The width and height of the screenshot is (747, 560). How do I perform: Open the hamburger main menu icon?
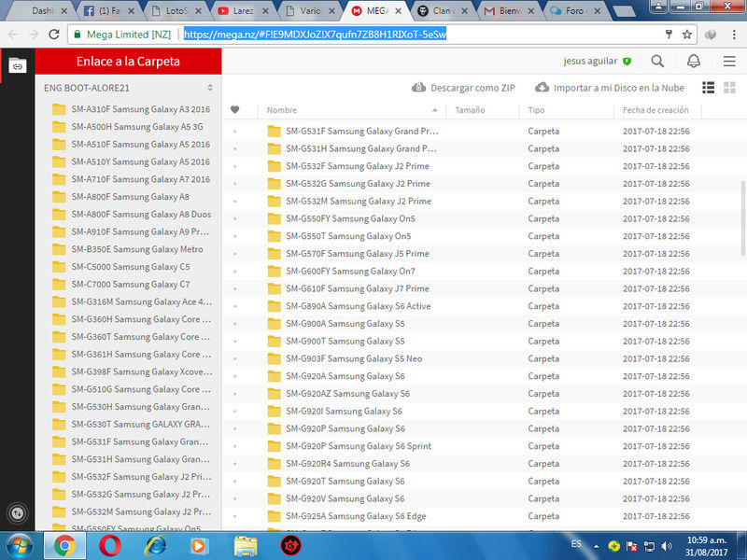729,61
